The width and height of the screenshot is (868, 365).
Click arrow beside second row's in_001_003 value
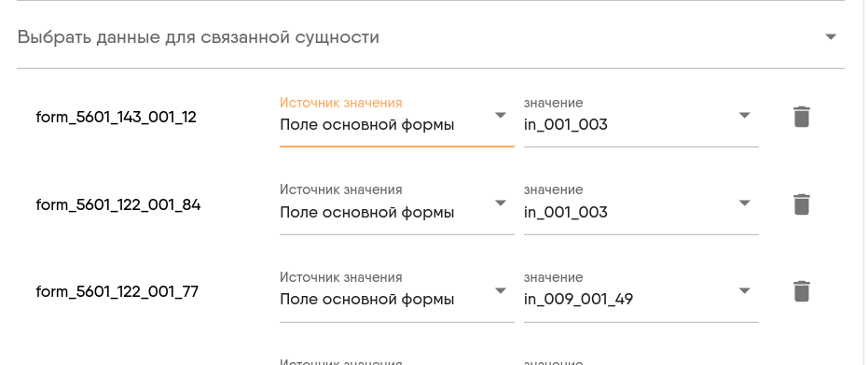745,203
